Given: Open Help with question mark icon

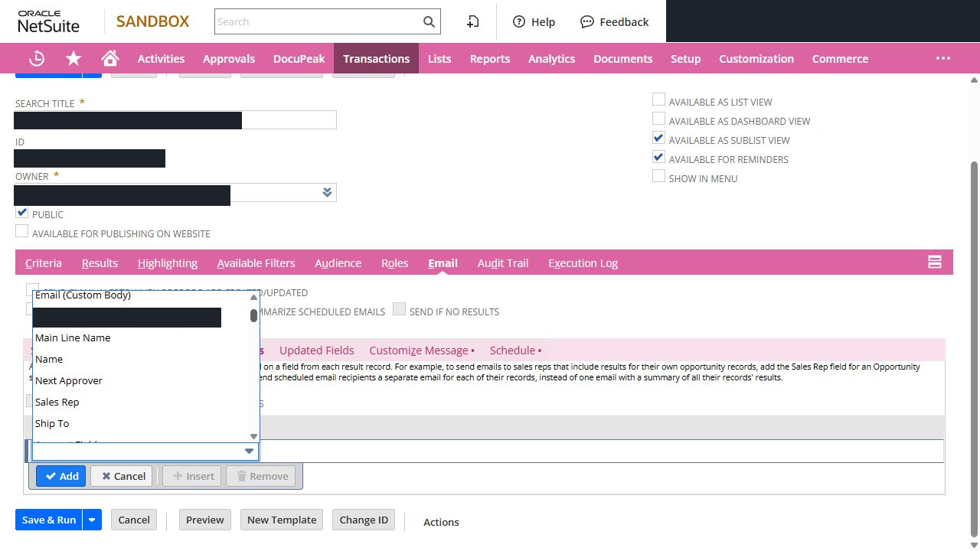Looking at the screenshot, I should (534, 21).
